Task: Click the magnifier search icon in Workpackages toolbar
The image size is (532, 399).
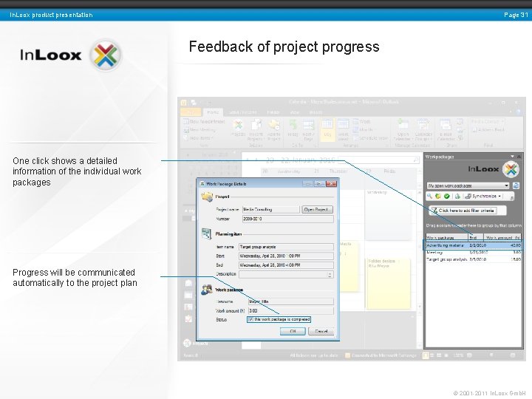Action: pos(430,196)
